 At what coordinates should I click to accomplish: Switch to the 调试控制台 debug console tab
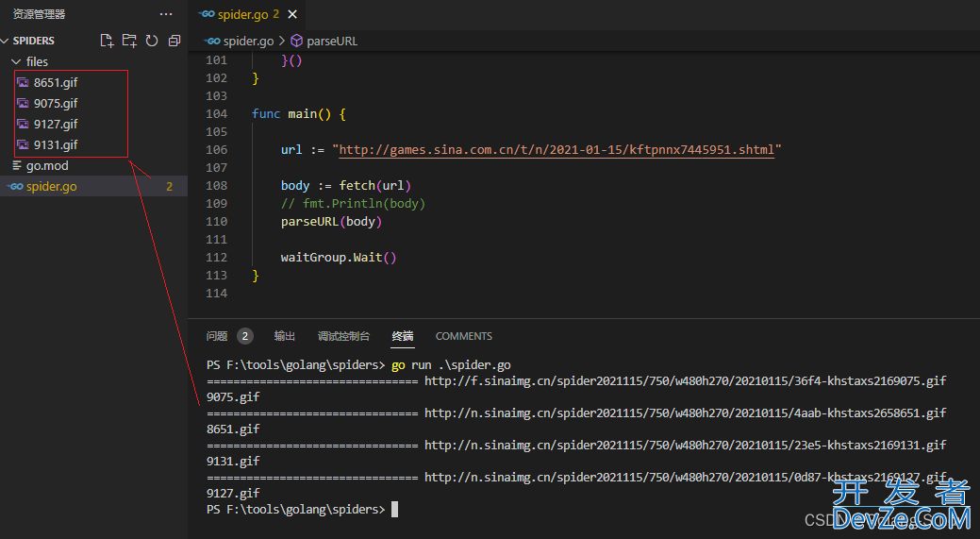click(343, 336)
